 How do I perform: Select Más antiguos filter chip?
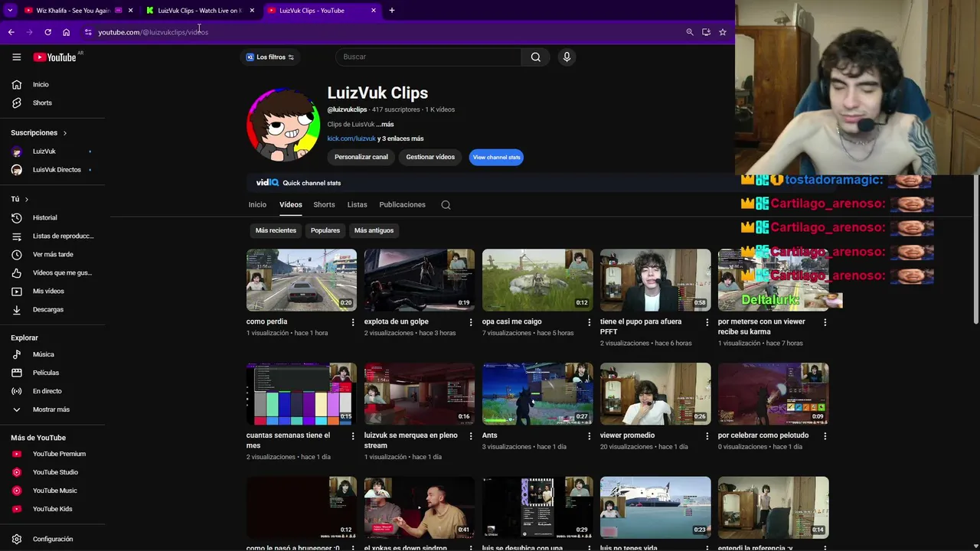374,230
